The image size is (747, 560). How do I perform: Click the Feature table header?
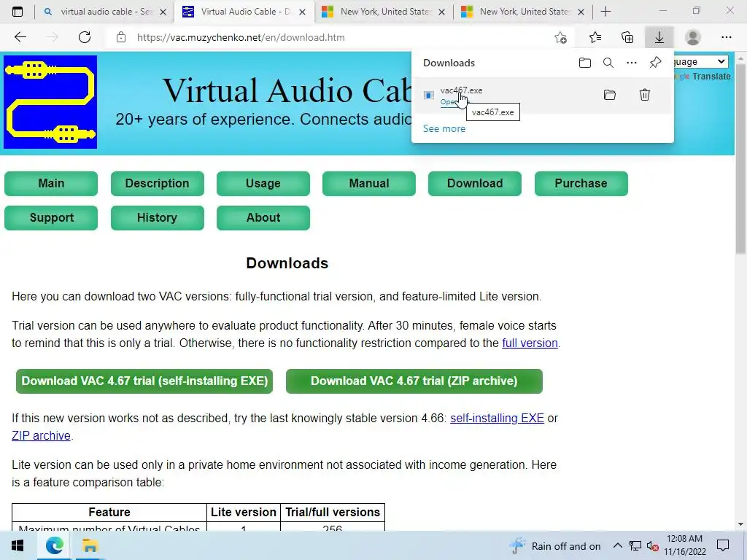[109, 512]
